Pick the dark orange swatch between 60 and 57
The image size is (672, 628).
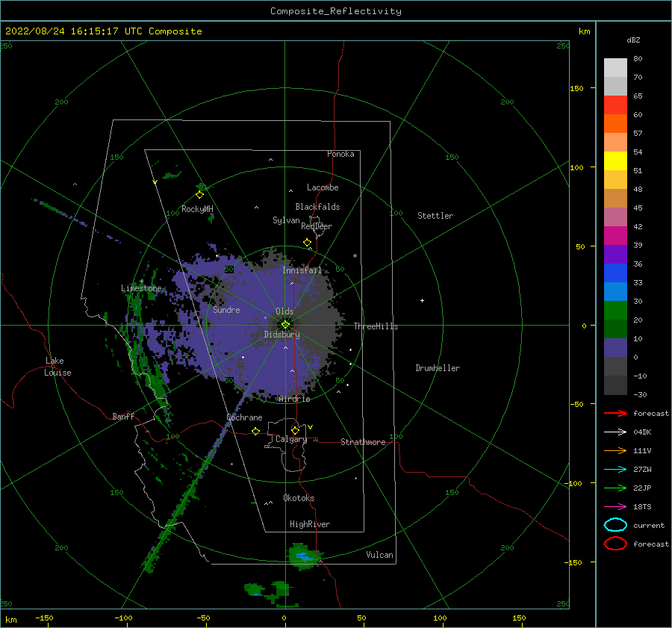coord(615,123)
